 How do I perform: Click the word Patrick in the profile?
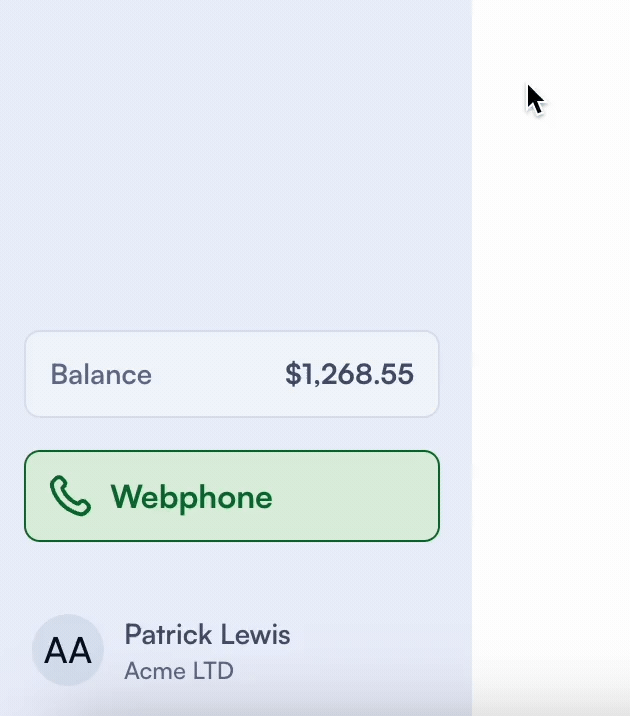click(167, 634)
